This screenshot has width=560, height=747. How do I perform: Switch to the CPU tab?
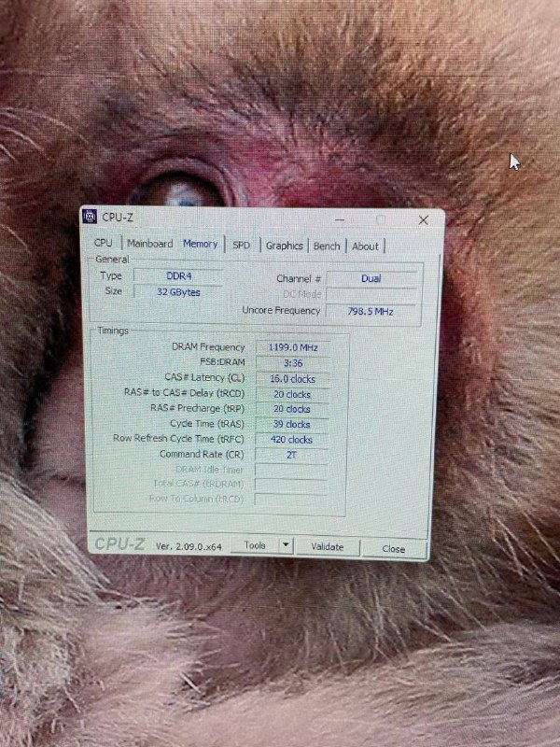[x=103, y=243]
